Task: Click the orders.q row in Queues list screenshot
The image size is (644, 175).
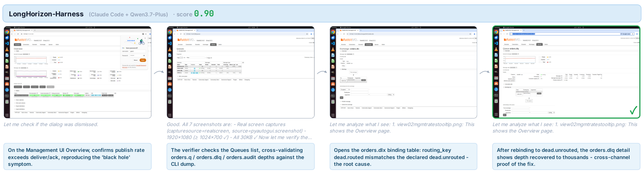Action: pos(209,73)
